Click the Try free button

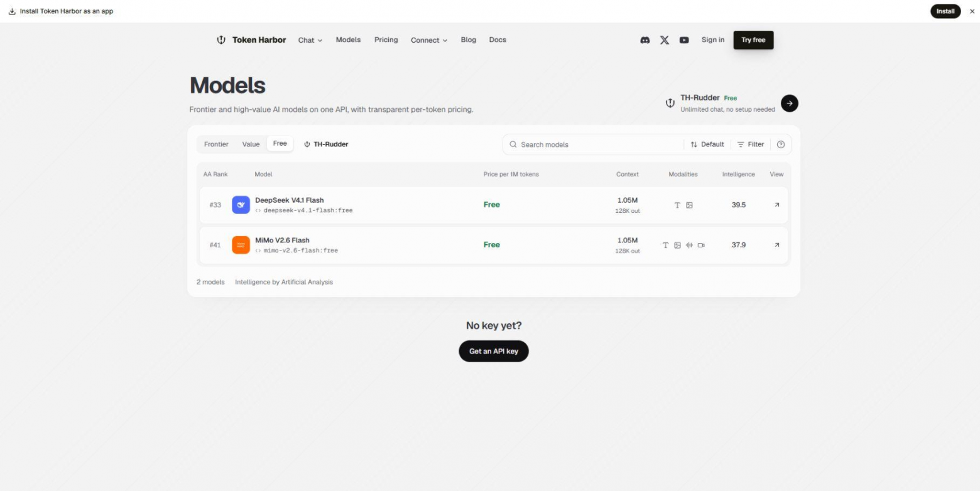point(753,40)
